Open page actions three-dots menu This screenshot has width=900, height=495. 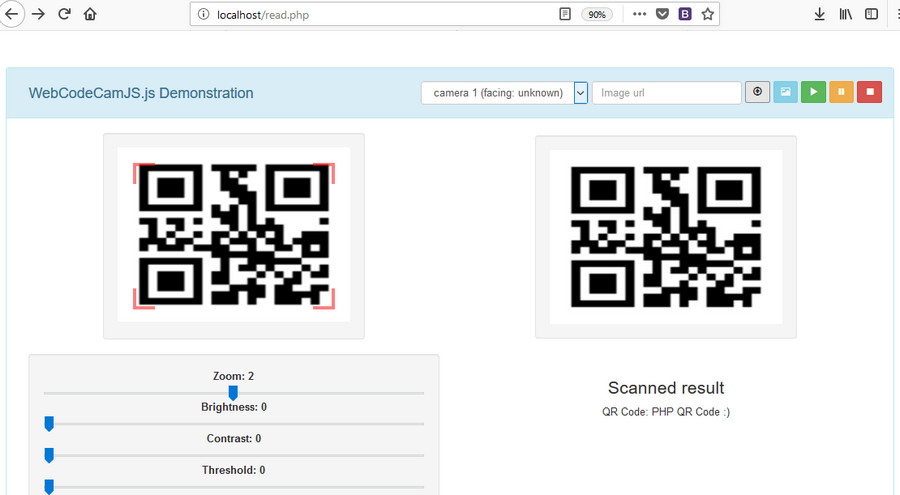pos(639,14)
